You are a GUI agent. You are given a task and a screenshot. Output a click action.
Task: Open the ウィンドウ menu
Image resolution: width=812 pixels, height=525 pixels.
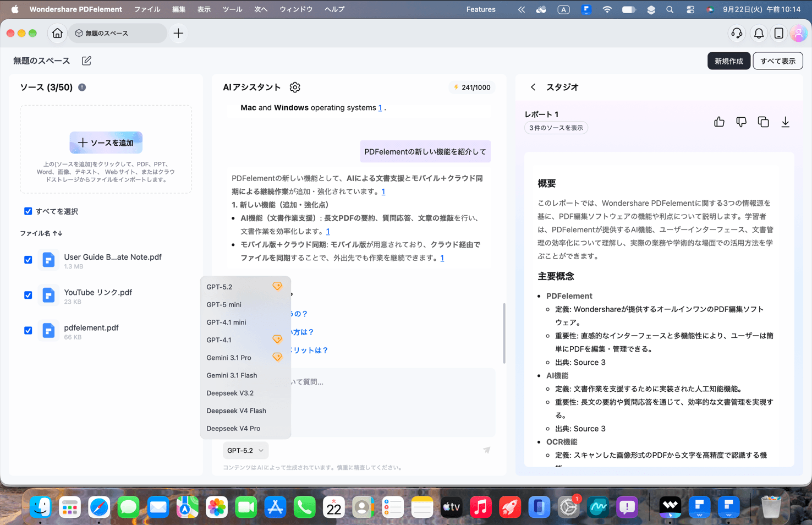(x=296, y=9)
